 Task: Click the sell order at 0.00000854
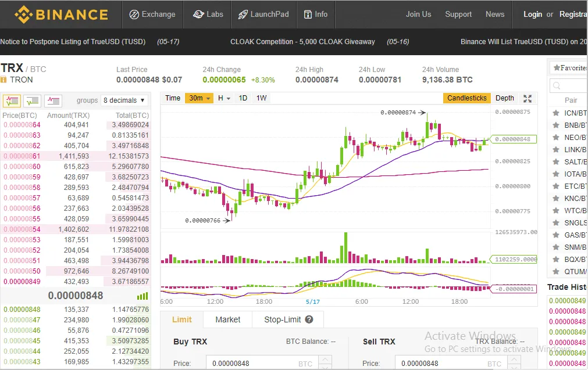pyautogui.click(x=76, y=229)
